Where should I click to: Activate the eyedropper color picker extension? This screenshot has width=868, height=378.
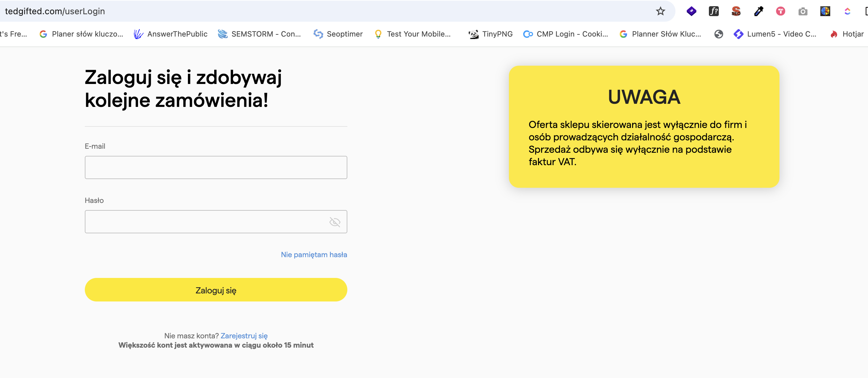click(758, 11)
